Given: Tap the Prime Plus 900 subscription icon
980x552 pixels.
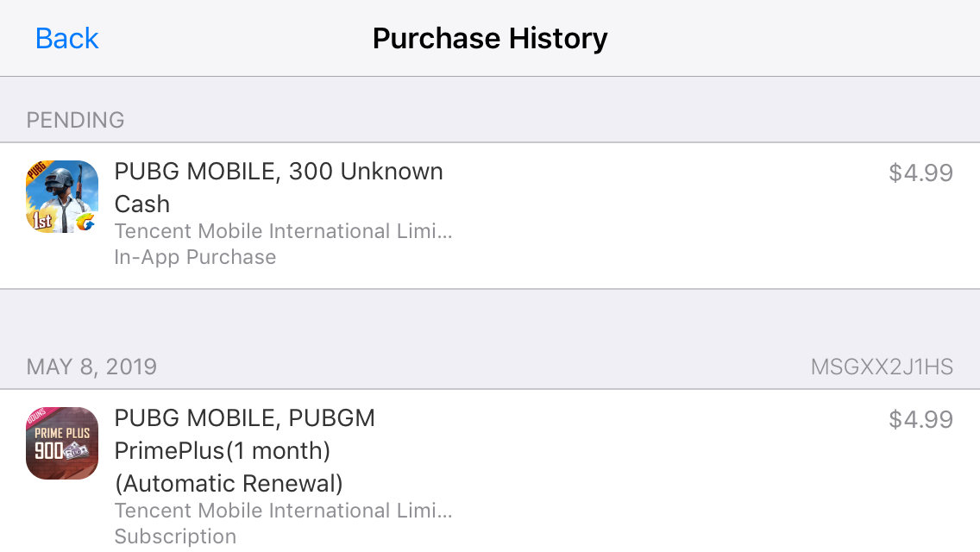Looking at the screenshot, I should pos(62,443).
